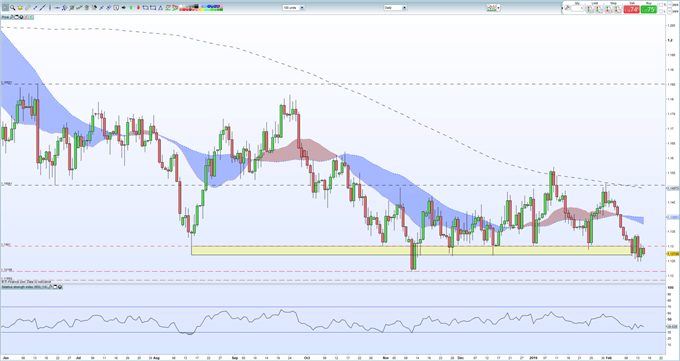680x361 pixels.
Task: Tick the lower checkbox beside Buy button
Action: (660, 11)
